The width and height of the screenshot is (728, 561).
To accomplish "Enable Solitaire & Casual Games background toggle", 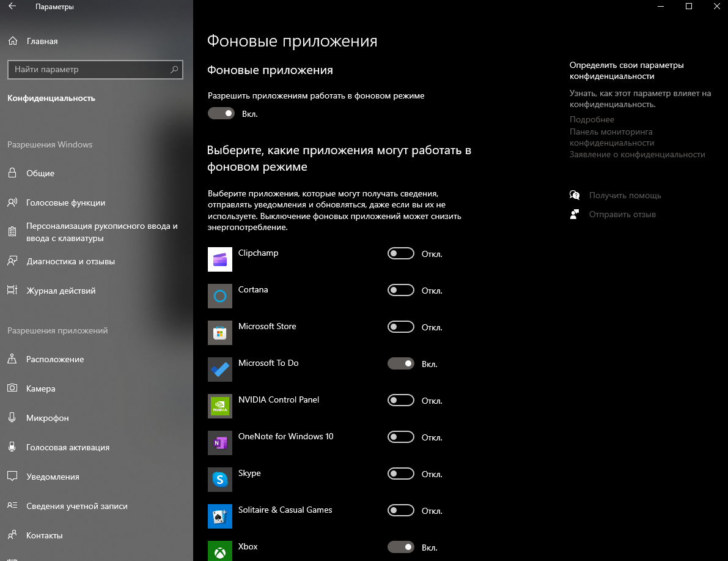I will pyautogui.click(x=401, y=511).
